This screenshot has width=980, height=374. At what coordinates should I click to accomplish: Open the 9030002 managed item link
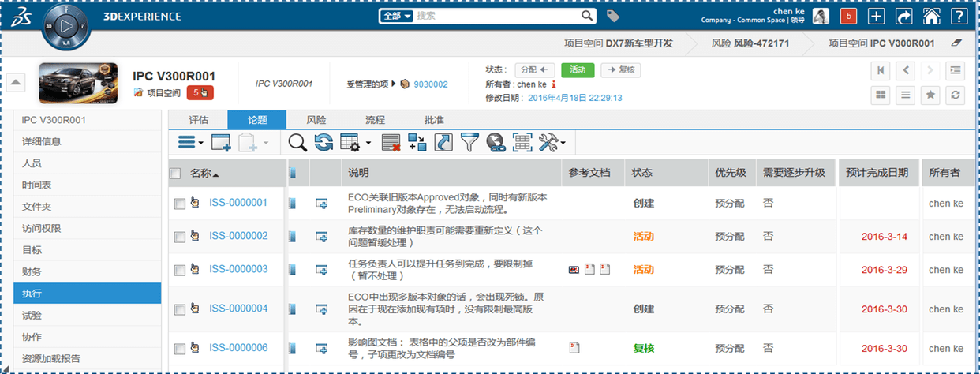click(430, 84)
